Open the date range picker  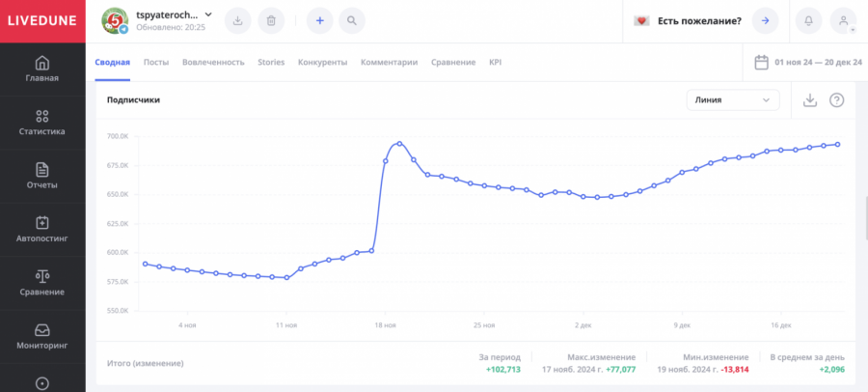808,62
